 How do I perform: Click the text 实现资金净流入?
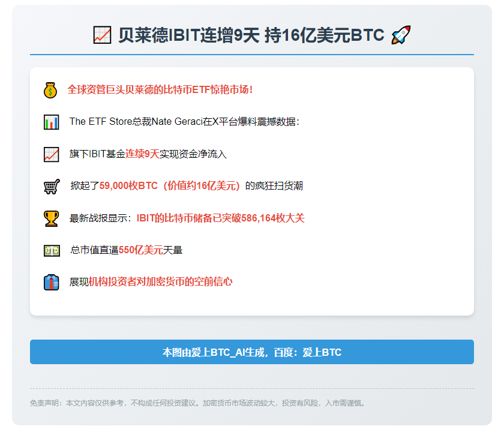193,154
